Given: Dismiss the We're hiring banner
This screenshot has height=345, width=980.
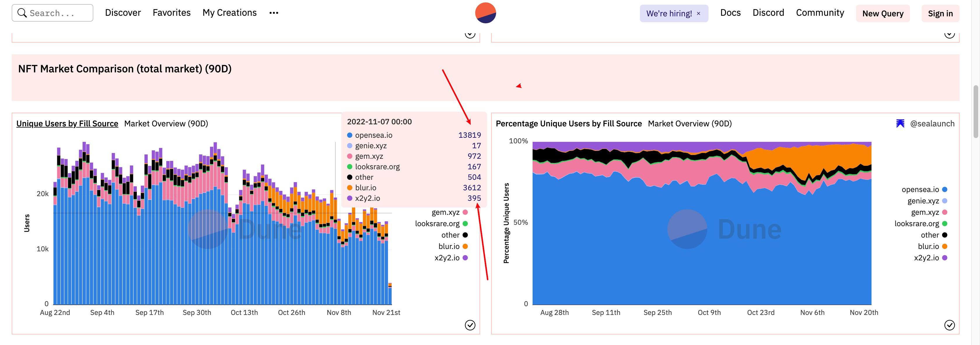Looking at the screenshot, I should 699,13.
